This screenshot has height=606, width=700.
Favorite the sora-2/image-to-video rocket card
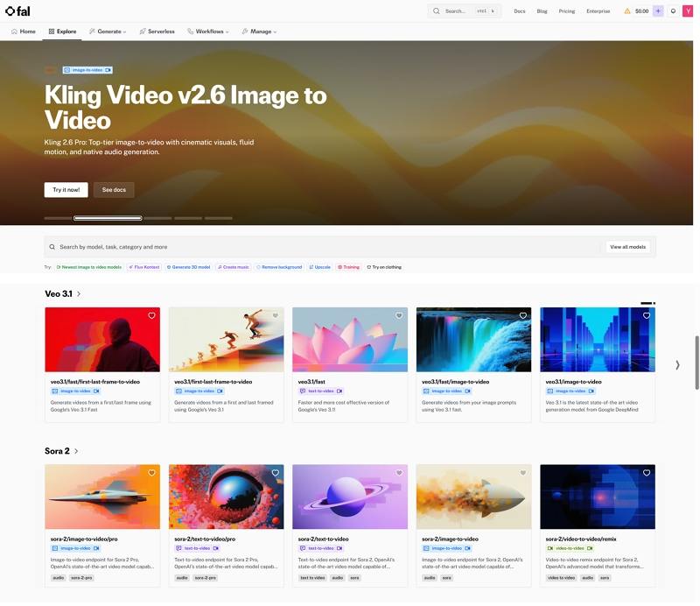coord(522,473)
